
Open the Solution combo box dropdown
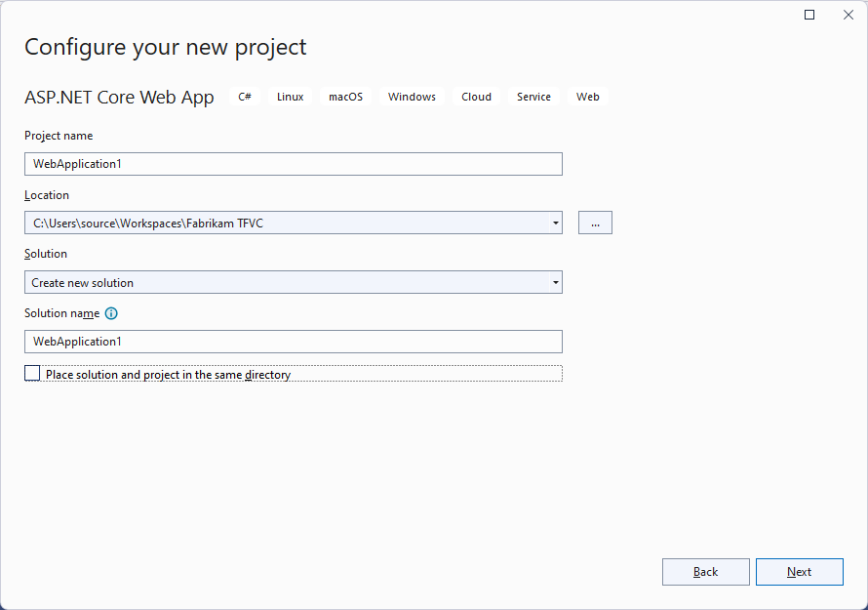[x=555, y=282]
